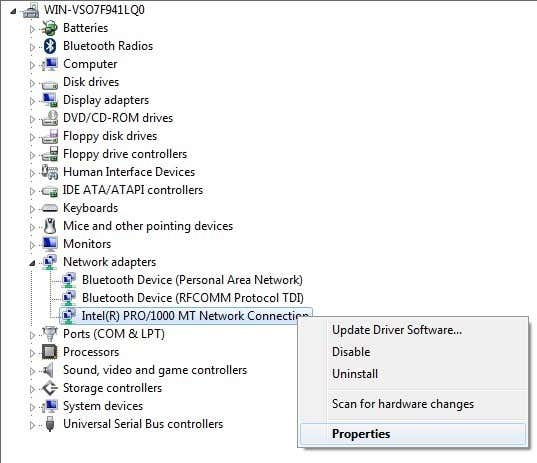Click the Bluetooth RFCOMM Protocol TDI device icon
This screenshot has height=463, width=537.
pyautogui.click(x=69, y=298)
